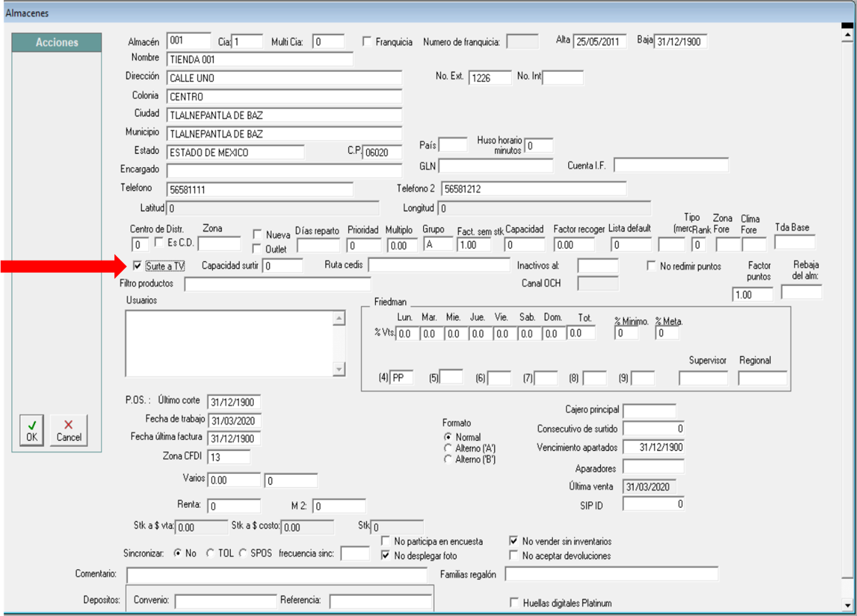This screenshot has width=857, height=616.
Task: Confirm with the OK checkmark button
Action: click(x=32, y=431)
